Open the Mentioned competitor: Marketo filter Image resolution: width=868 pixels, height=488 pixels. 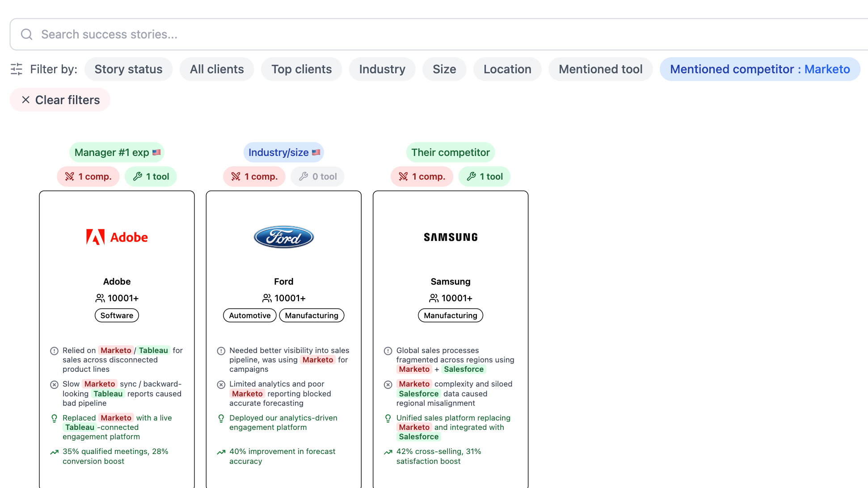pyautogui.click(x=760, y=69)
